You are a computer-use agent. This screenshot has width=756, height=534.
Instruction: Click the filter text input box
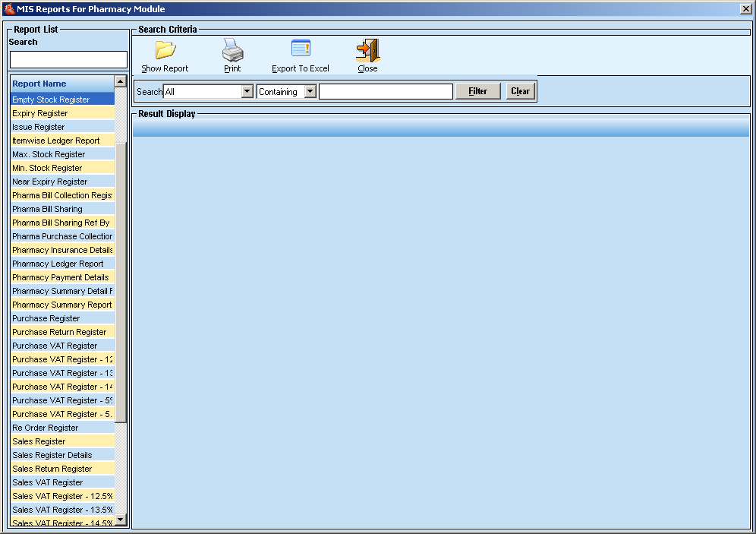(x=386, y=92)
